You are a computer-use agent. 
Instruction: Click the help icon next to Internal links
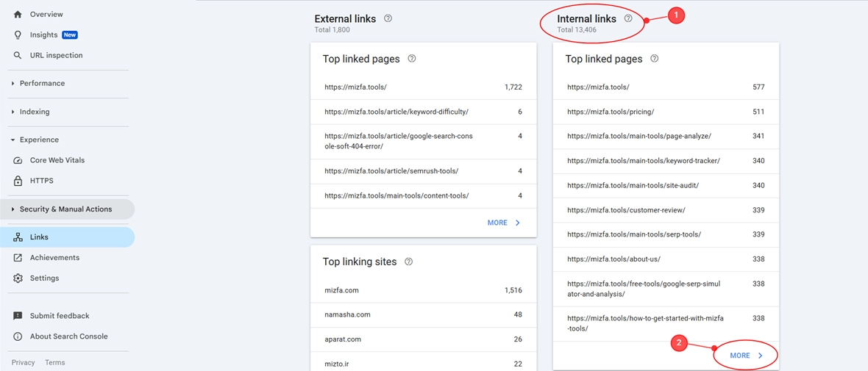coord(628,18)
